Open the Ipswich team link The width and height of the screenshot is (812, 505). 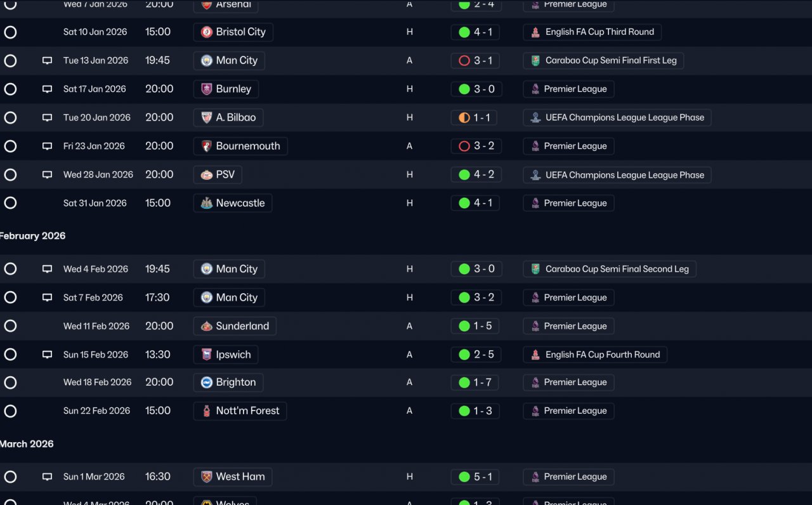click(x=226, y=355)
